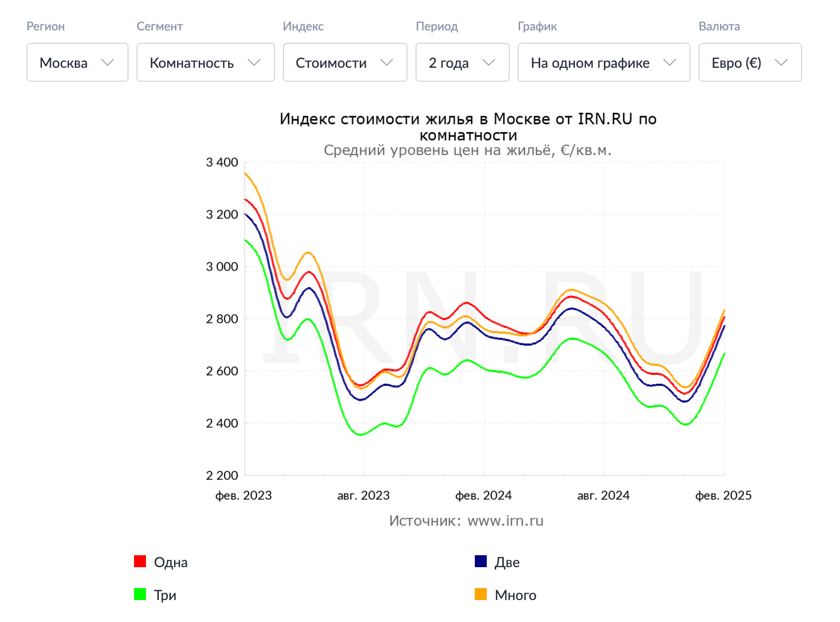Click the 3 200 y-axis value
Image resolution: width=840 pixels, height=622 pixels.
(x=222, y=215)
